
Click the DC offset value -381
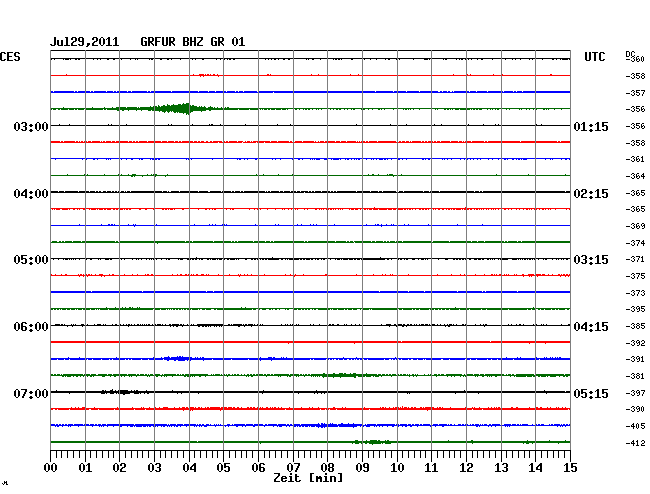pos(635,376)
